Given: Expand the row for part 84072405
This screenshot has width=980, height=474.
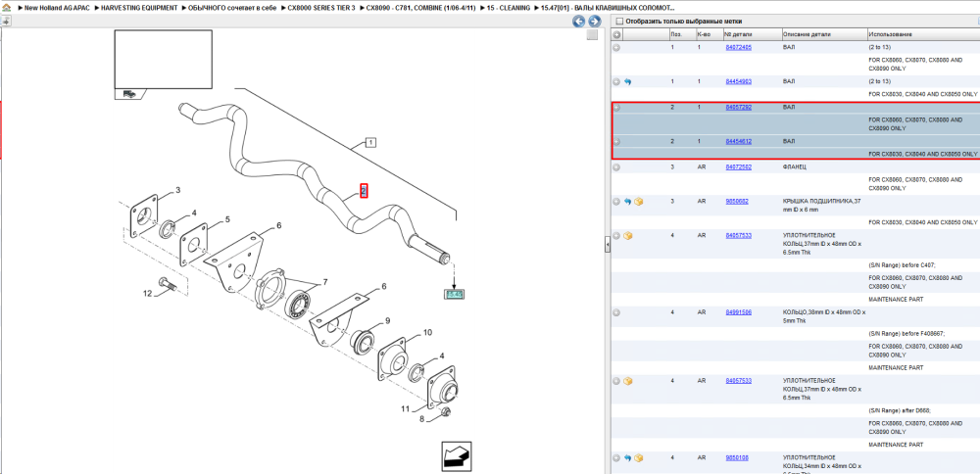Looking at the screenshot, I should click(x=616, y=47).
